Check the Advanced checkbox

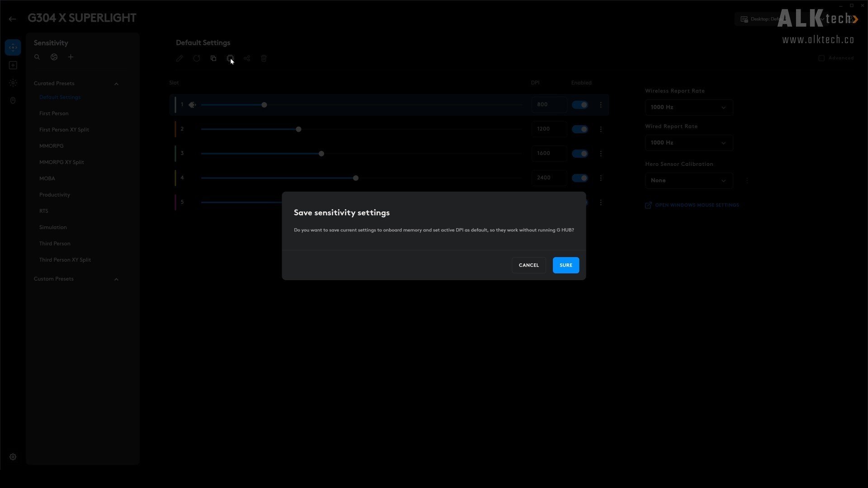pos(821,58)
